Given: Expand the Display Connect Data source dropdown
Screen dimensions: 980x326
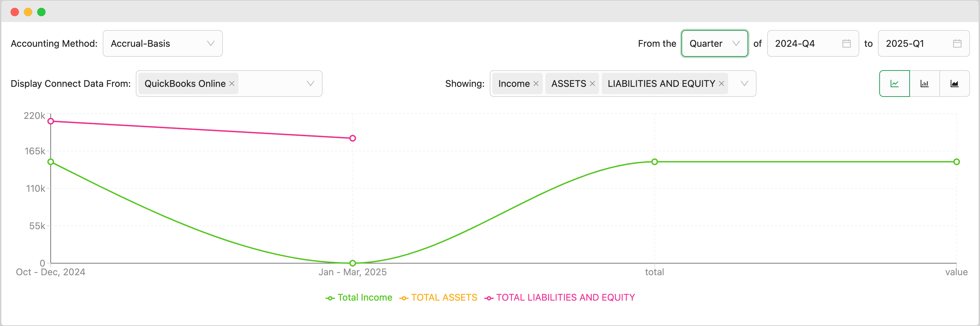Looking at the screenshot, I should tap(310, 84).
